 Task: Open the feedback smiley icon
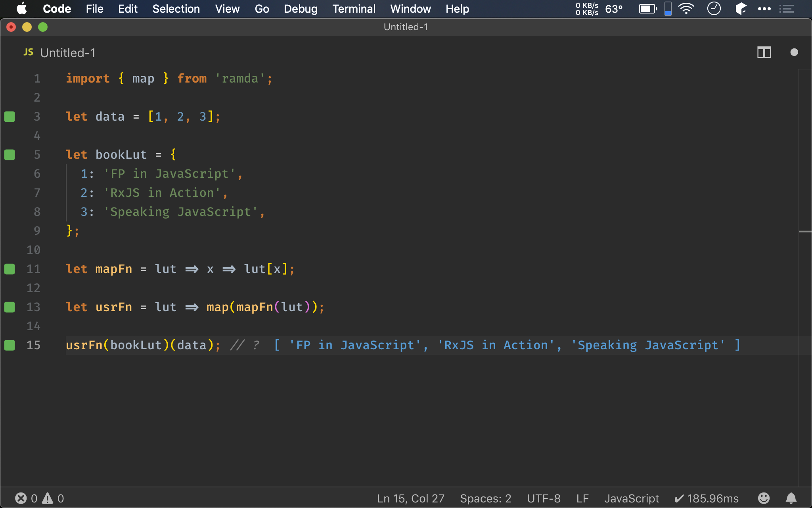click(764, 498)
